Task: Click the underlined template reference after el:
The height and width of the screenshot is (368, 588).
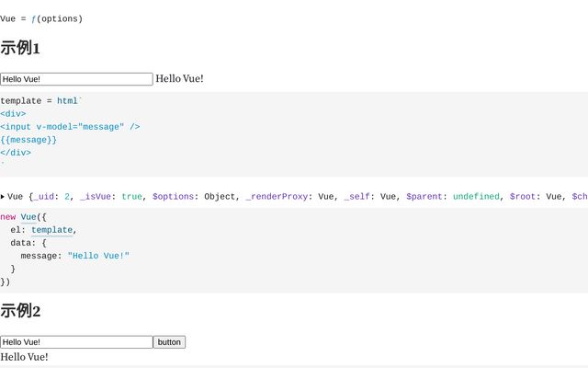Action: (x=51, y=230)
